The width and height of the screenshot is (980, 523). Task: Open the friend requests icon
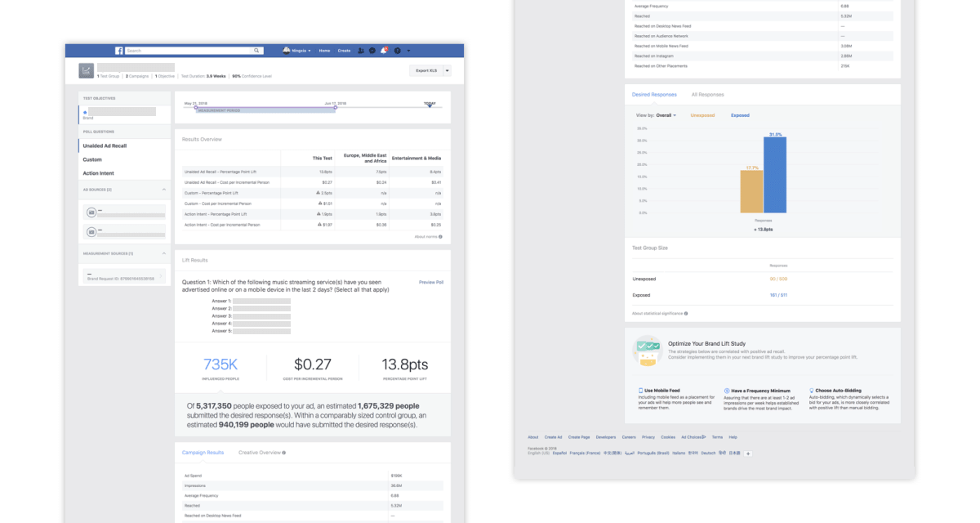[x=361, y=51]
